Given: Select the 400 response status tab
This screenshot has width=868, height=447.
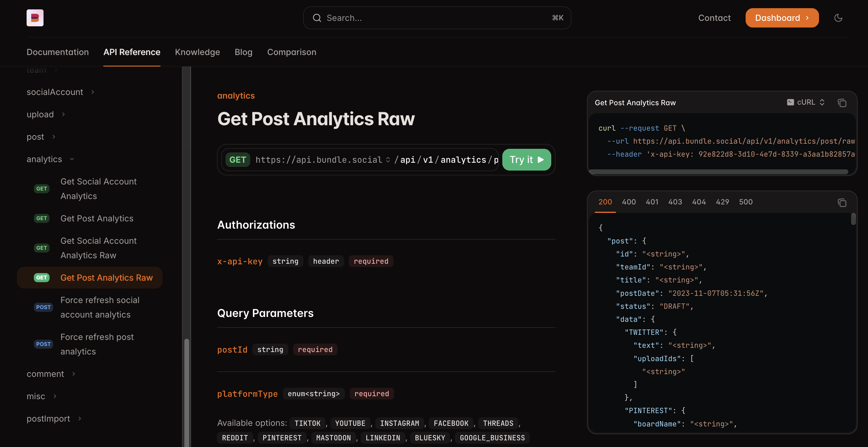Looking at the screenshot, I should [629, 202].
